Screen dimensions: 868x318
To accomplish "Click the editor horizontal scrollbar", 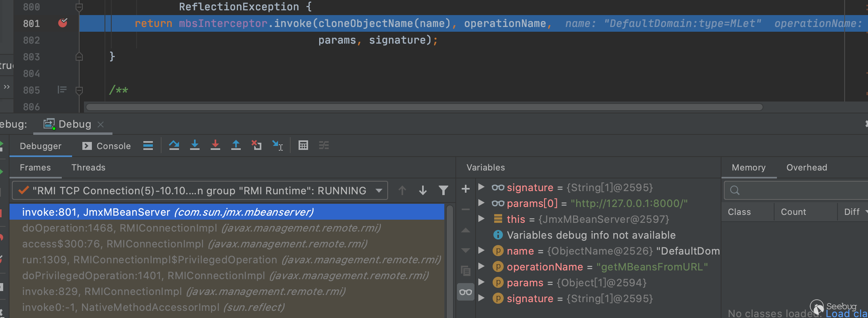I will (424, 107).
